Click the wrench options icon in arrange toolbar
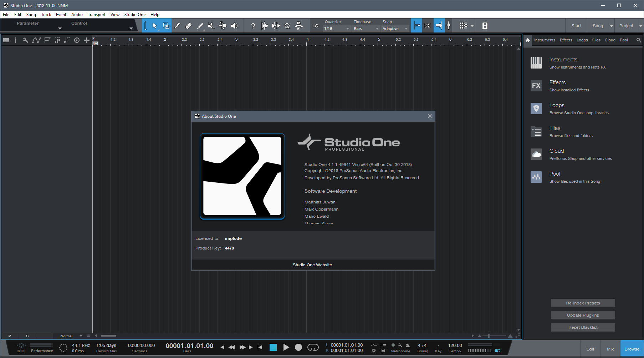The image size is (644, 358). pyautogui.click(x=25, y=40)
